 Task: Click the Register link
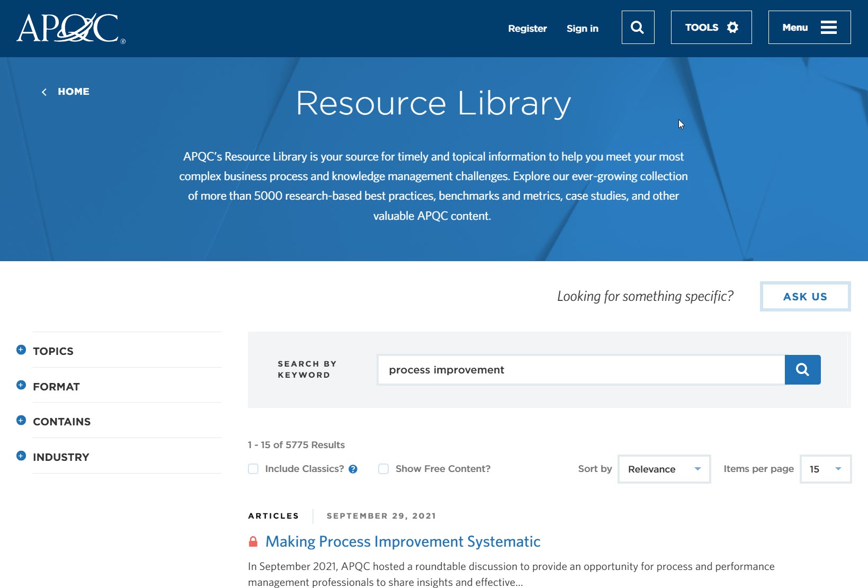click(527, 29)
